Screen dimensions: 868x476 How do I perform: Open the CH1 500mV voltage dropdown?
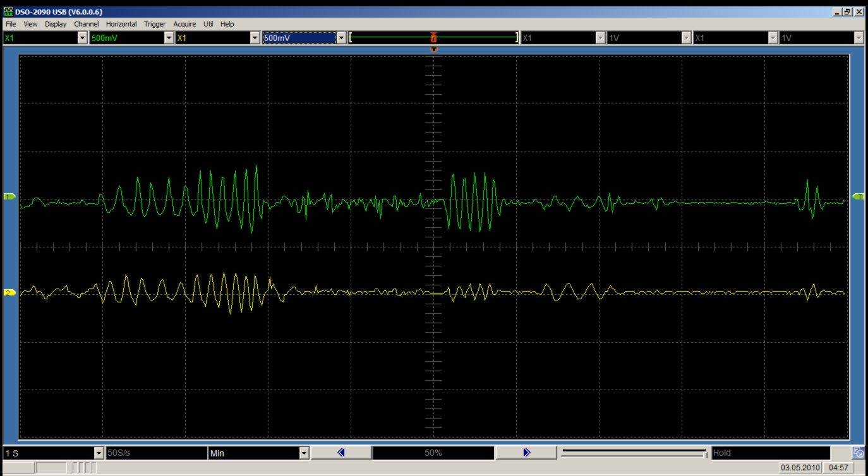168,38
